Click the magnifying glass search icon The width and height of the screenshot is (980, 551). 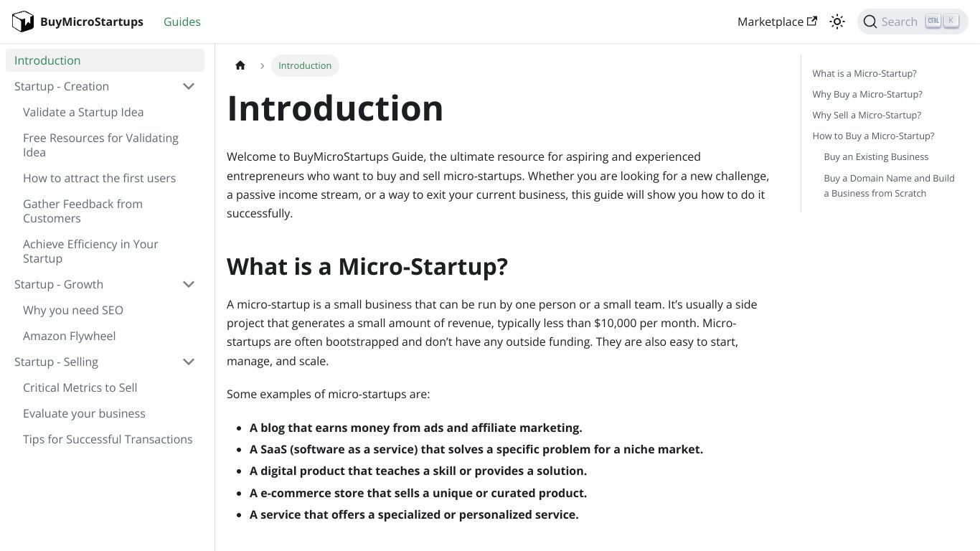(870, 22)
